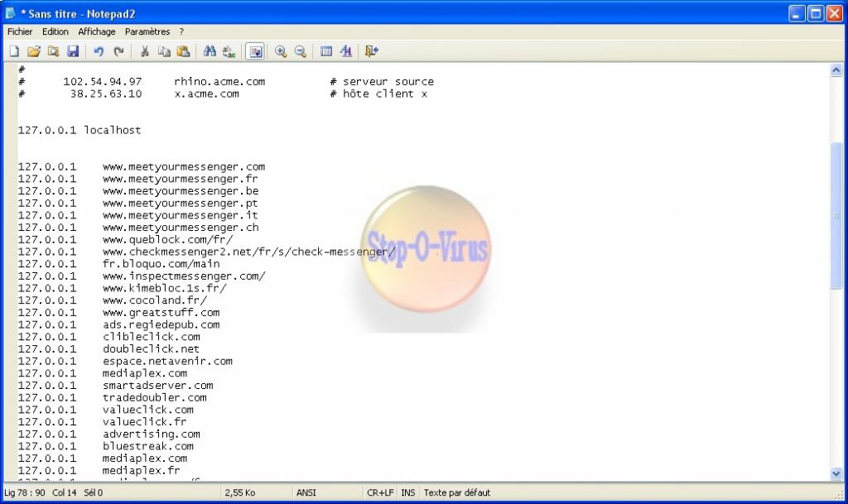
Task: Cut selection with the scissors icon
Action: tap(144, 51)
